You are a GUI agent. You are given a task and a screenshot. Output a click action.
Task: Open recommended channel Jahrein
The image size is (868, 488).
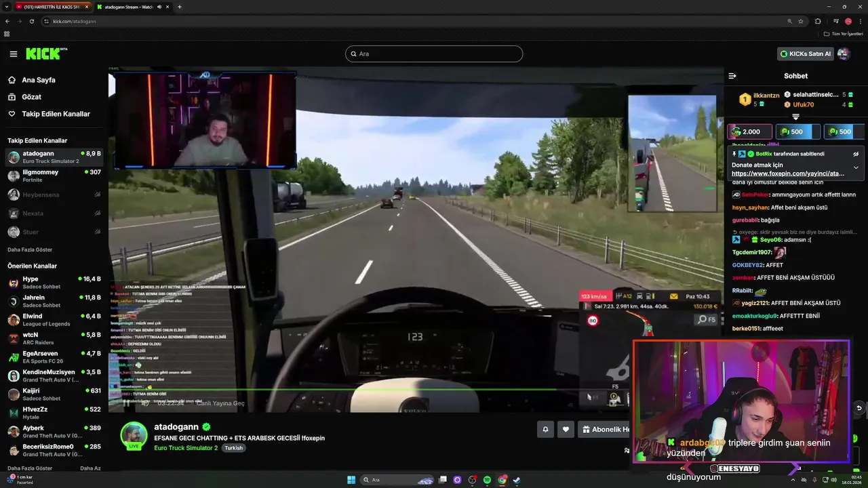[54, 301]
